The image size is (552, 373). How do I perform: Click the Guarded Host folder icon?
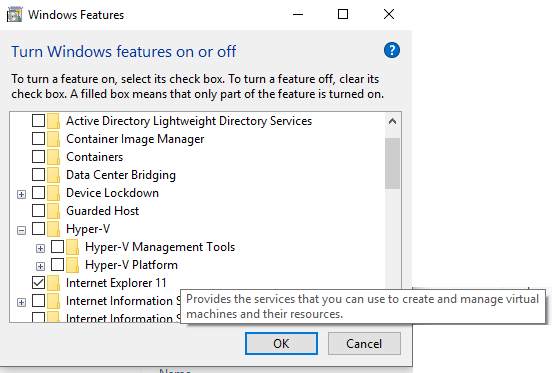(54, 211)
